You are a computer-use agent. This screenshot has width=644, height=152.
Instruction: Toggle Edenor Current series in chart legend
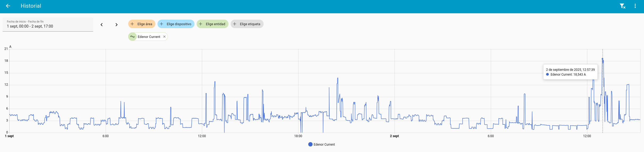point(324,144)
